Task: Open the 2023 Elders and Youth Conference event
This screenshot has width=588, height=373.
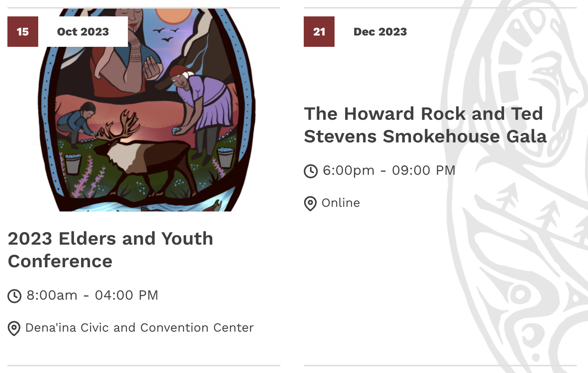Action: point(111,250)
